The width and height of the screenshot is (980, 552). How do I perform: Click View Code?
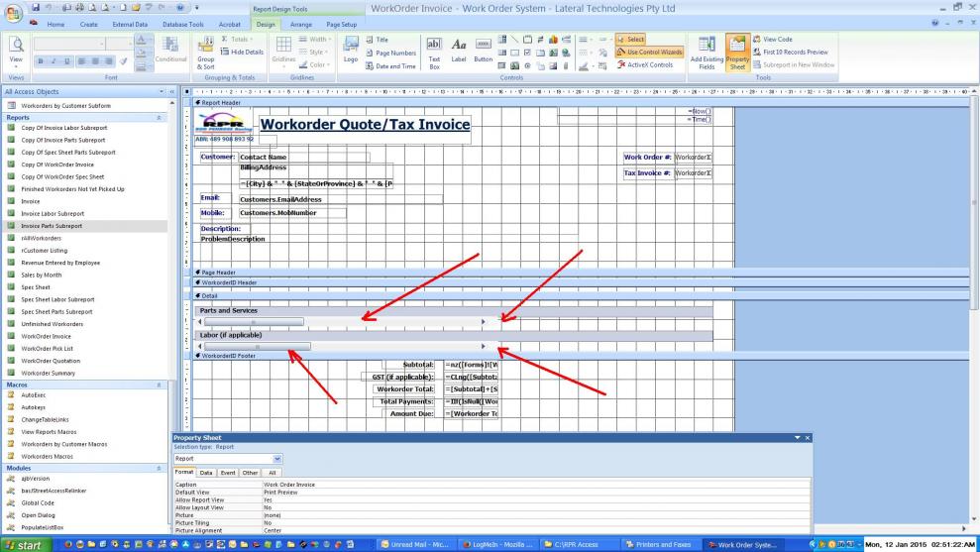pyautogui.click(x=773, y=40)
